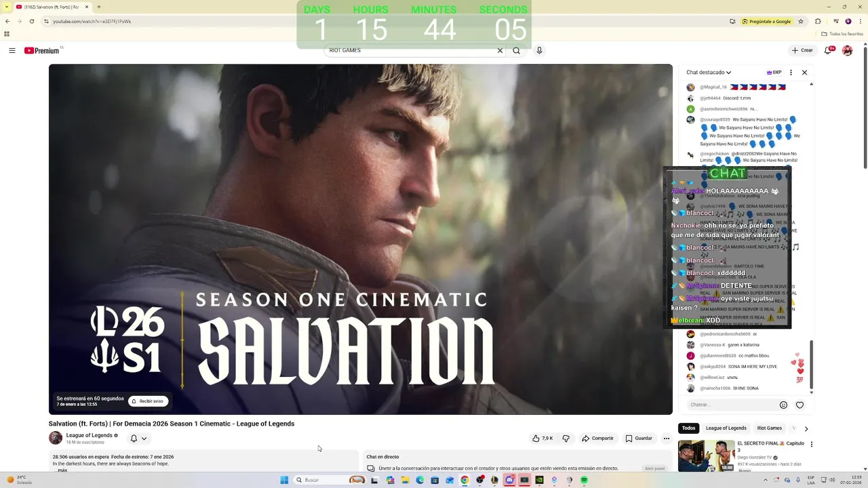The width and height of the screenshot is (868, 488).
Task: Click Guardar save button
Action: [639, 439]
